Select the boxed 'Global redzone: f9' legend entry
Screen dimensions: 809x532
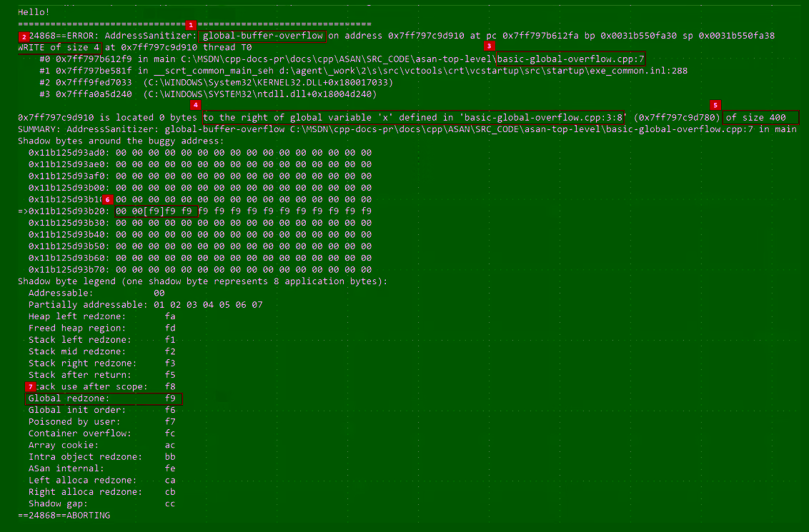[x=103, y=398]
